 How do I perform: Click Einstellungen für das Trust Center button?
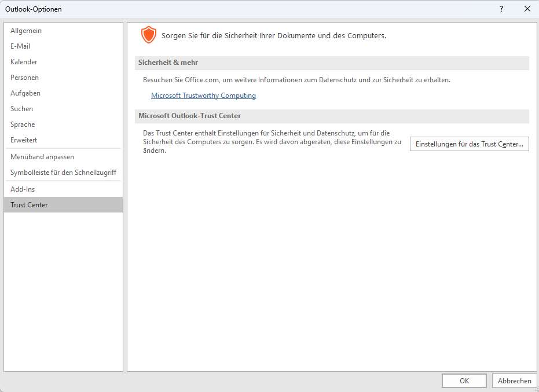[469, 144]
